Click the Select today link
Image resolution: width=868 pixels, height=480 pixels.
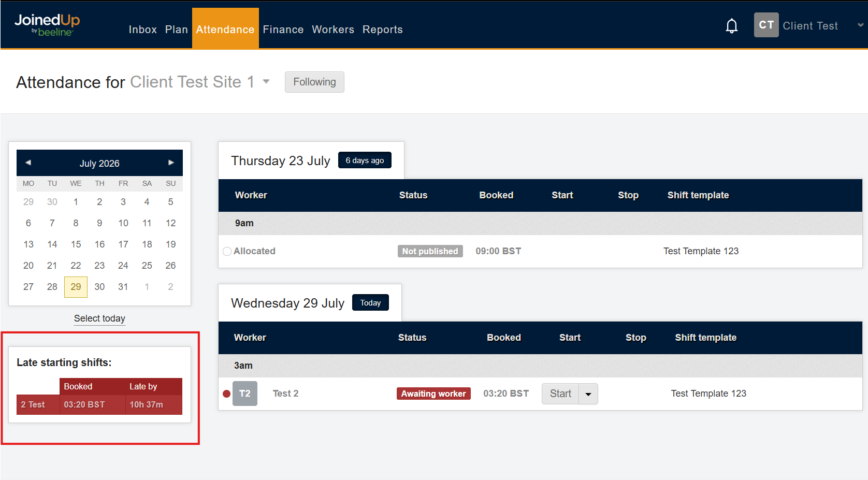tap(99, 318)
